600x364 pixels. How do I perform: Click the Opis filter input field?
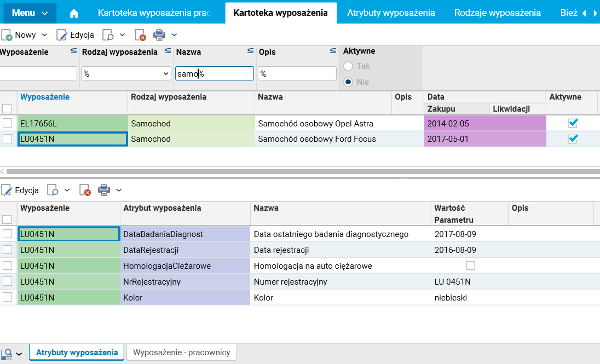(297, 73)
